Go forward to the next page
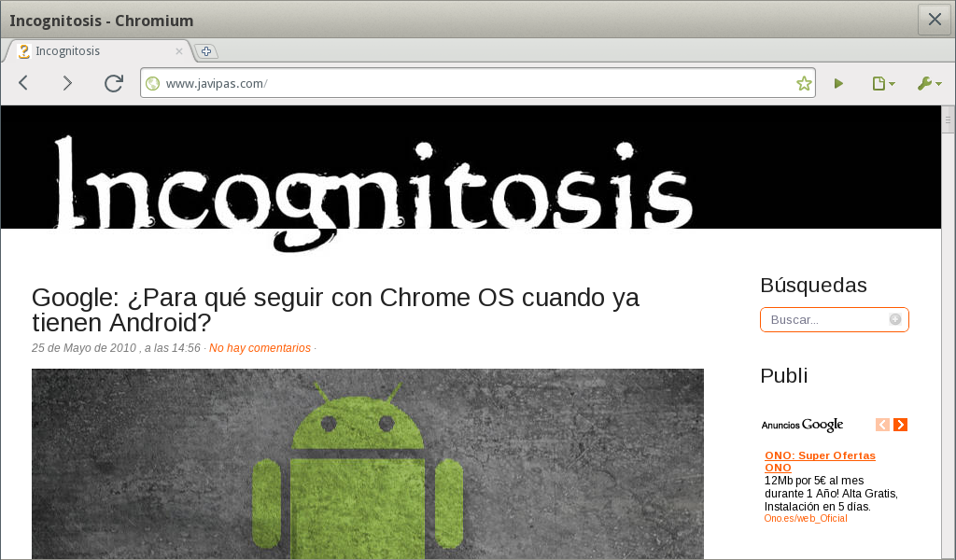Image resolution: width=956 pixels, height=560 pixels. (67, 83)
